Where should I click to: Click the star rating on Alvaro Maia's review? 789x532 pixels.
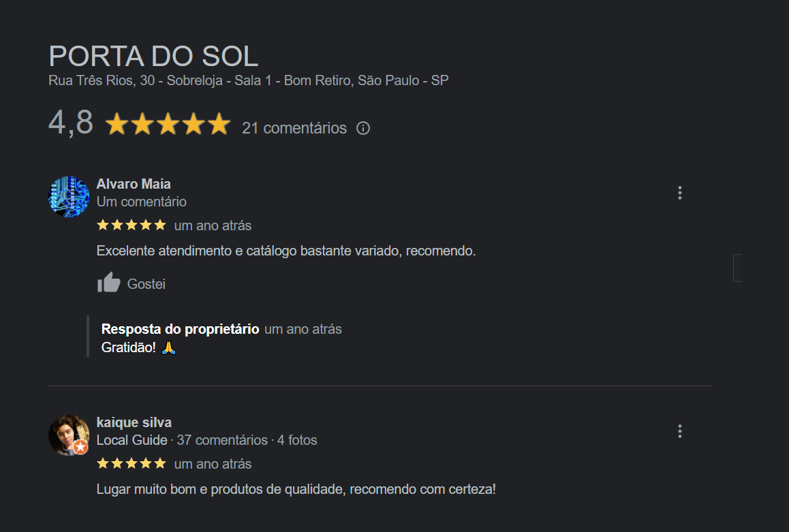coord(131,225)
